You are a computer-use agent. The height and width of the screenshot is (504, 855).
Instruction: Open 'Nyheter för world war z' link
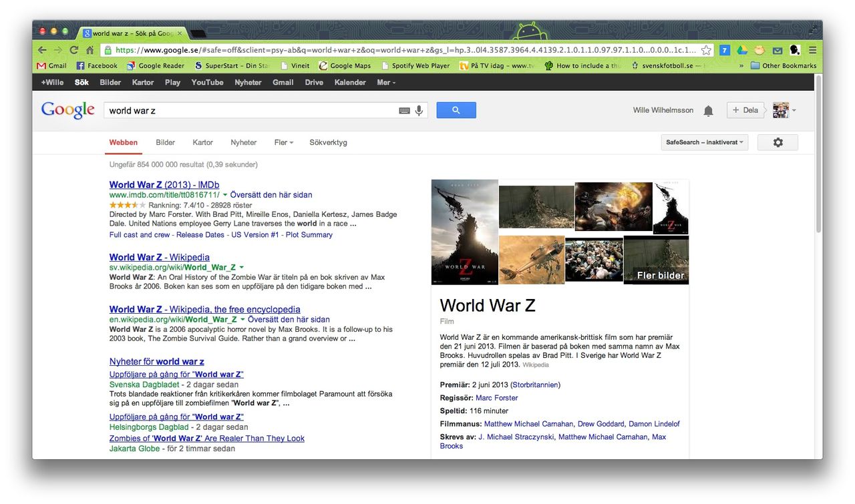click(x=157, y=361)
